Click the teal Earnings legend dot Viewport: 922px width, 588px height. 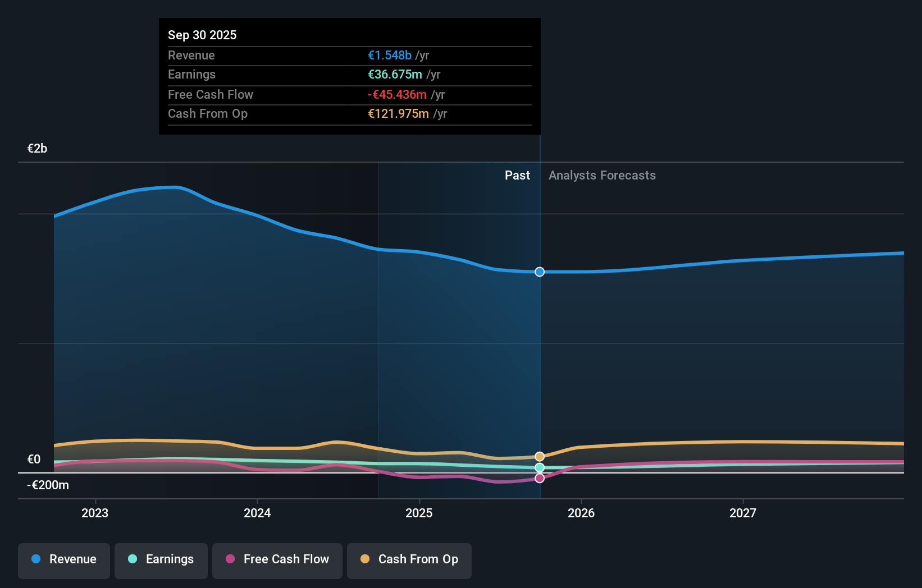click(x=131, y=559)
